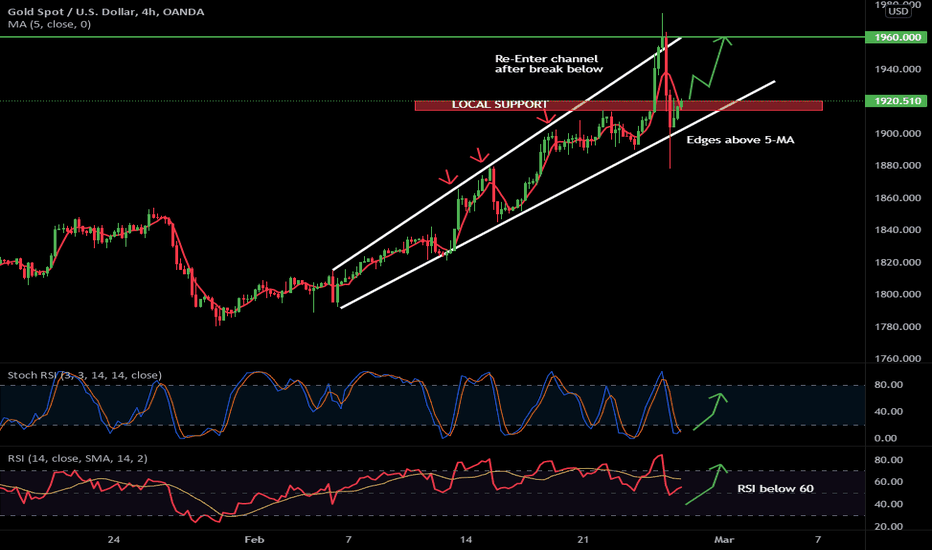
Task: Click the 1820.000 price axis label
Action: (898, 262)
